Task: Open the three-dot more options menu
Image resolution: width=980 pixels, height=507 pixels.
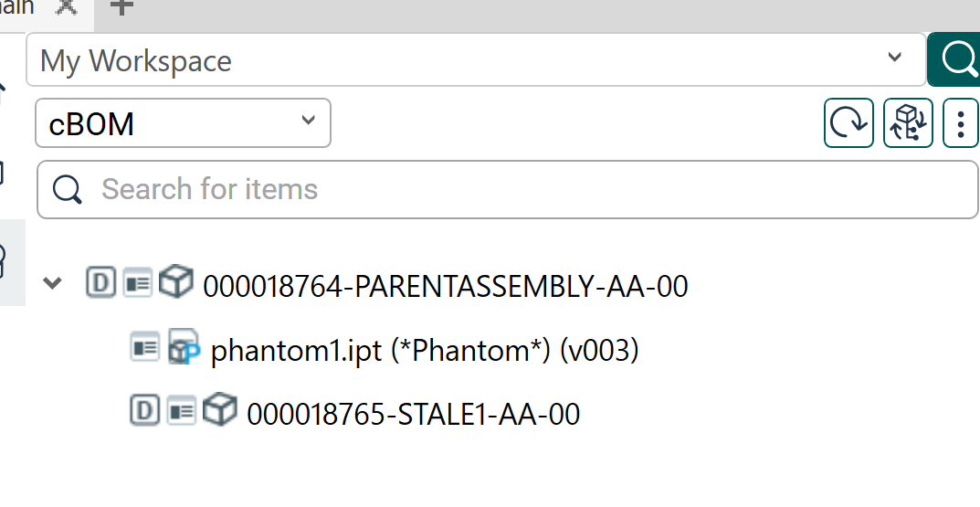Action: [960, 123]
